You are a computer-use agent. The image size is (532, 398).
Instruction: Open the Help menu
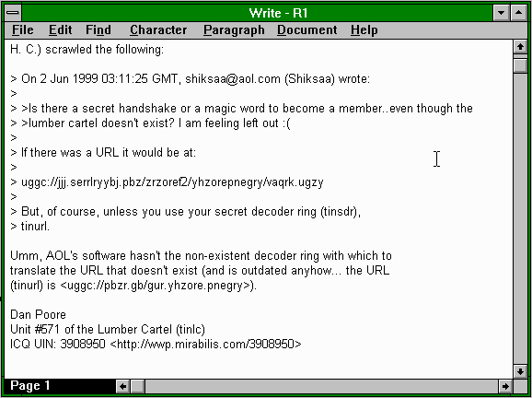click(364, 29)
